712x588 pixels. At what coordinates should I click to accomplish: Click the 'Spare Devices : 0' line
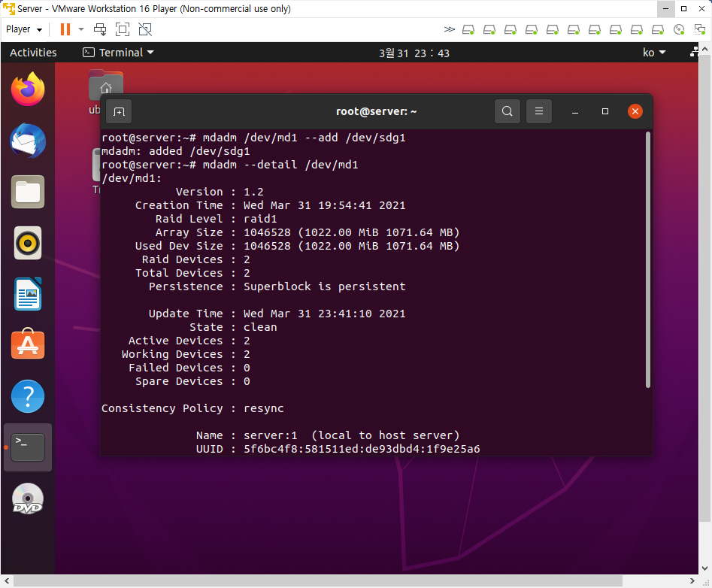[x=192, y=381]
